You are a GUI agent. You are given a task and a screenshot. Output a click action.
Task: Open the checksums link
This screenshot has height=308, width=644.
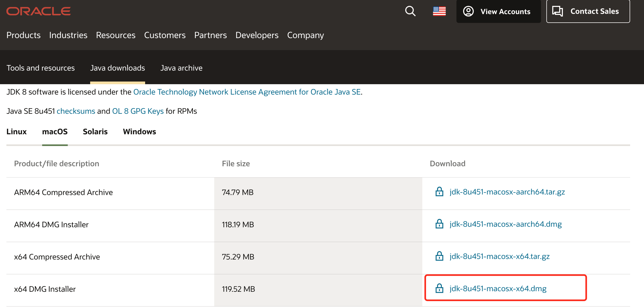coord(76,111)
